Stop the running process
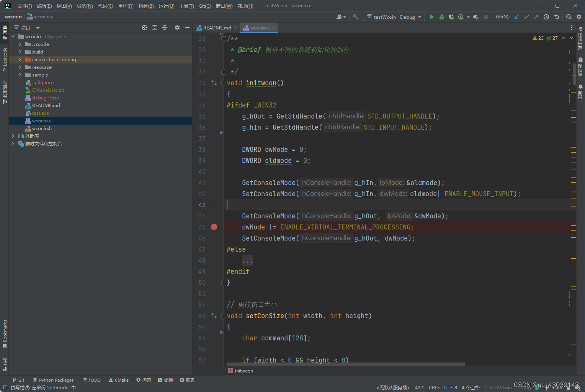The width and height of the screenshot is (585, 392). (486, 17)
